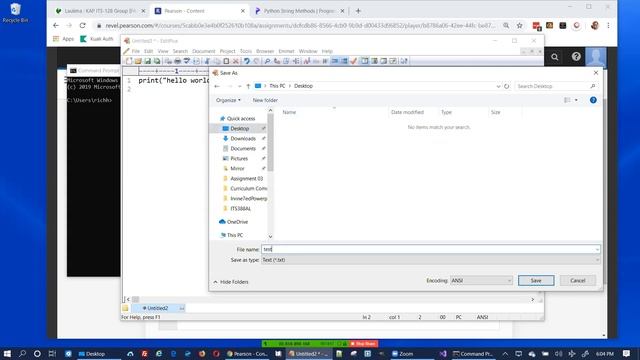This screenshot has height=360, width=640.
Task: Click Redo arrow icon in EditPlus toolbar
Action: [x=256, y=61]
